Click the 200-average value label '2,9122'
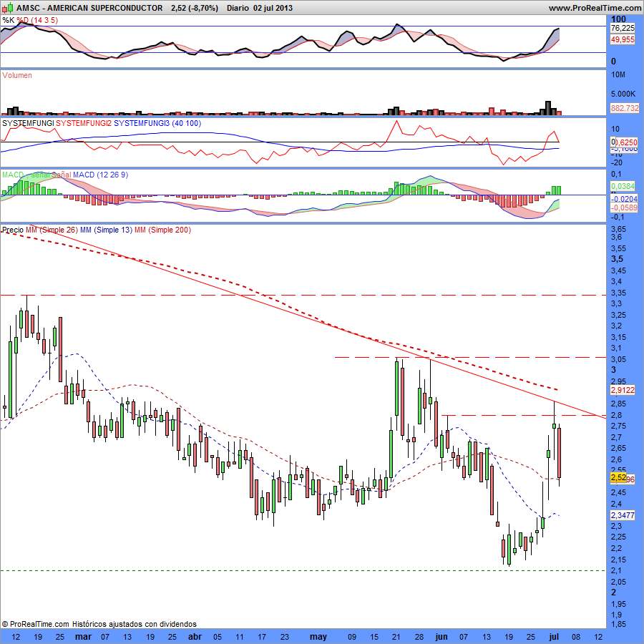Viewport: 644px width, 644px height. pyautogui.click(x=623, y=390)
